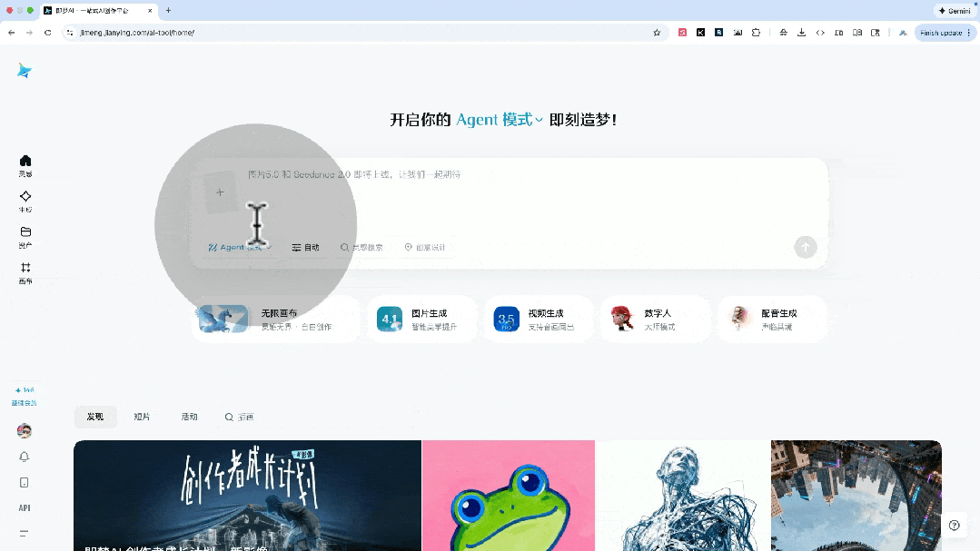This screenshot has width=980, height=551.
Task: Open notifications bell in sidebar
Action: (25, 457)
